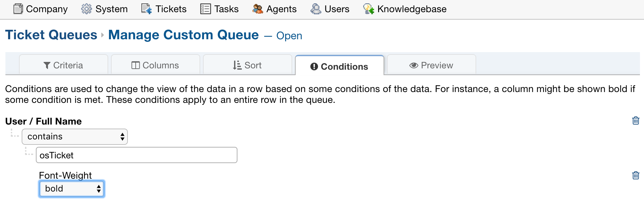Viewport: 644px width, 201px height.
Task: Click the Users silhouette icon
Action: click(316, 9)
